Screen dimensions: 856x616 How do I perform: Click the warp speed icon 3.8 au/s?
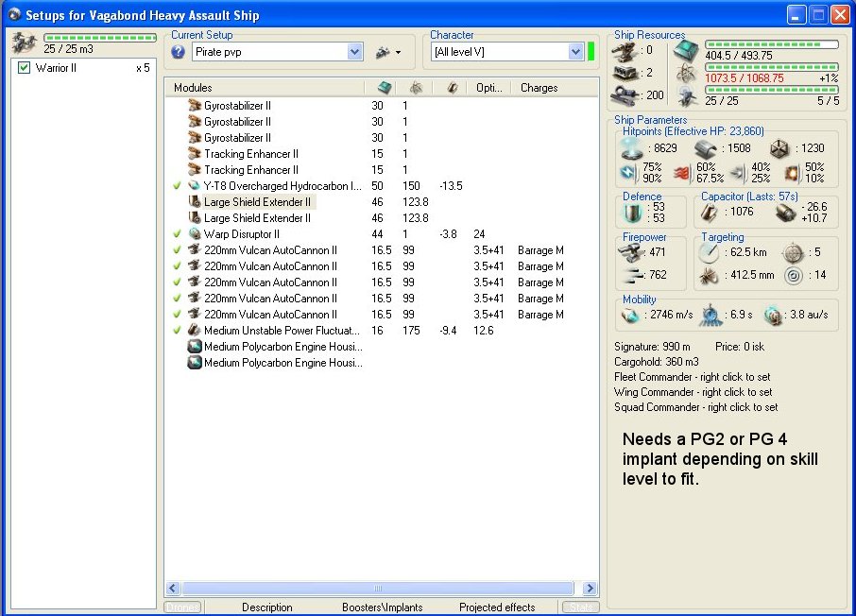(772, 316)
